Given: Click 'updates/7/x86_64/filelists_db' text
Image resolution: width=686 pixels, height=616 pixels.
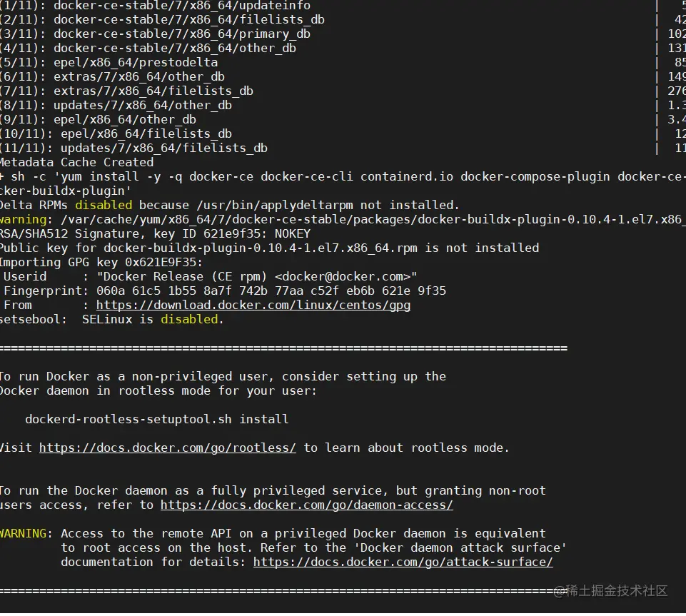Looking at the screenshot, I should pyautogui.click(x=164, y=148).
